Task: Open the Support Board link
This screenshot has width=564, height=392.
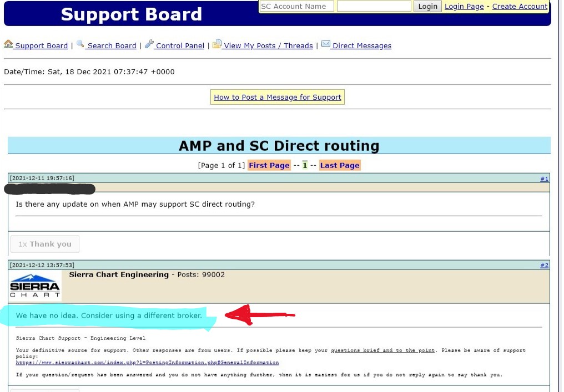Action: click(x=42, y=45)
